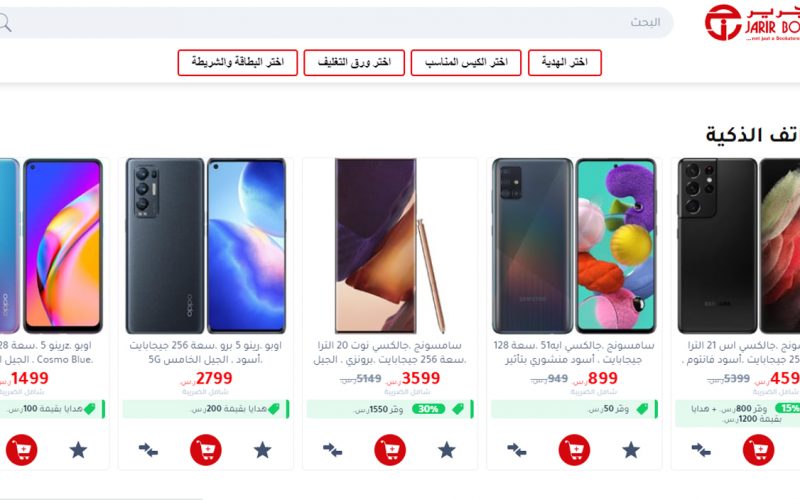This screenshot has width=800, height=500.
Task: Focus the البحث search field
Action: point(337,22)
